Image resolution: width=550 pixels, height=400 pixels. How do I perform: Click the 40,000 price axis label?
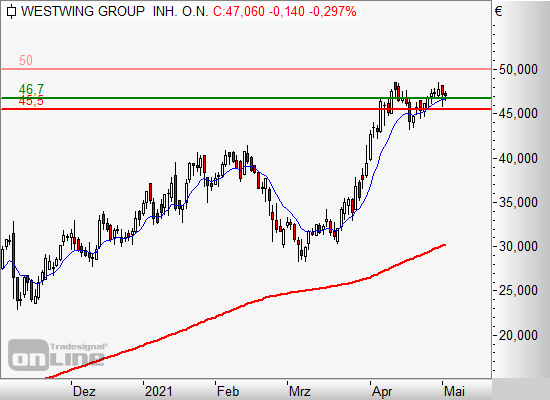point(518,158)
